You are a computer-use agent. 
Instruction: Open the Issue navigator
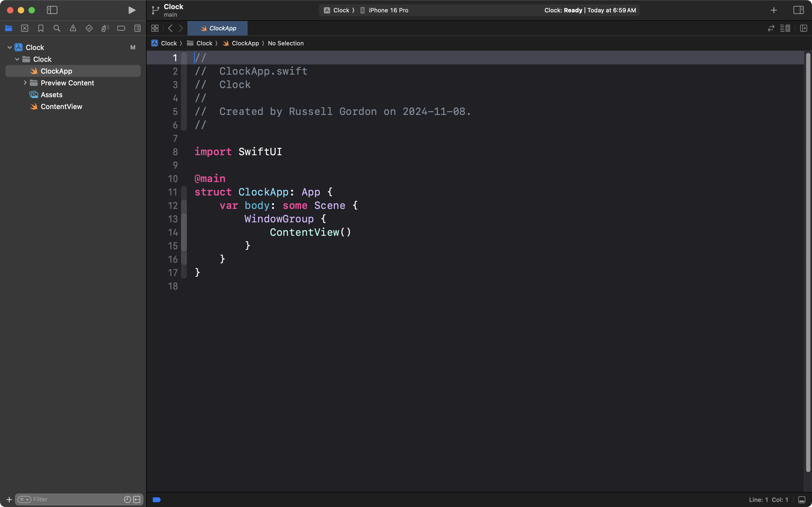73,28
